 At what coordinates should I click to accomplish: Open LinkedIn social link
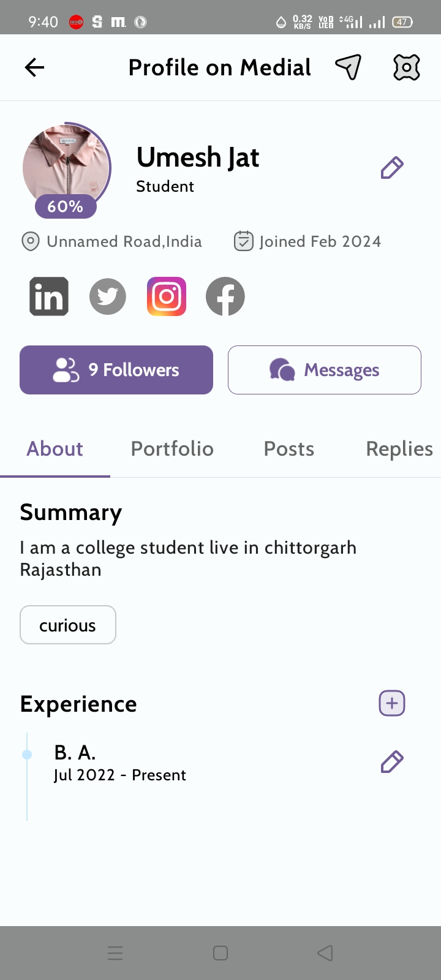49,296
